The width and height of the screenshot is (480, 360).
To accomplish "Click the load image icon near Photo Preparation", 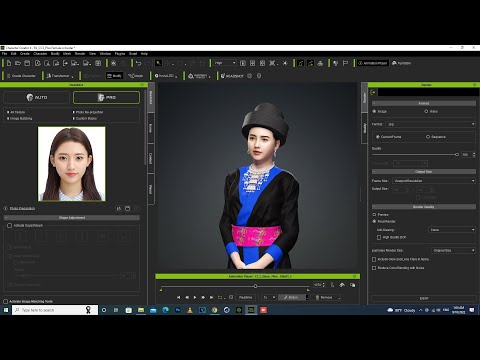I will point(127,209).
